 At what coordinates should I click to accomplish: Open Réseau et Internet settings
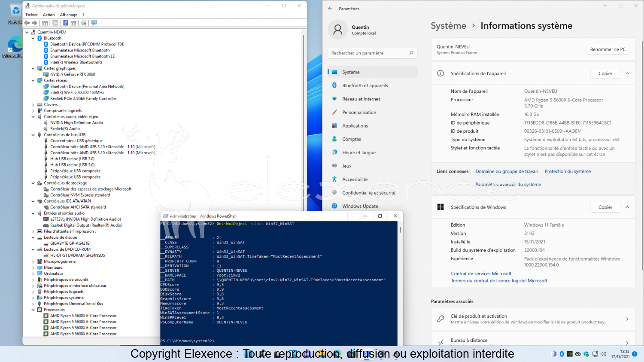tap(372, 99)
